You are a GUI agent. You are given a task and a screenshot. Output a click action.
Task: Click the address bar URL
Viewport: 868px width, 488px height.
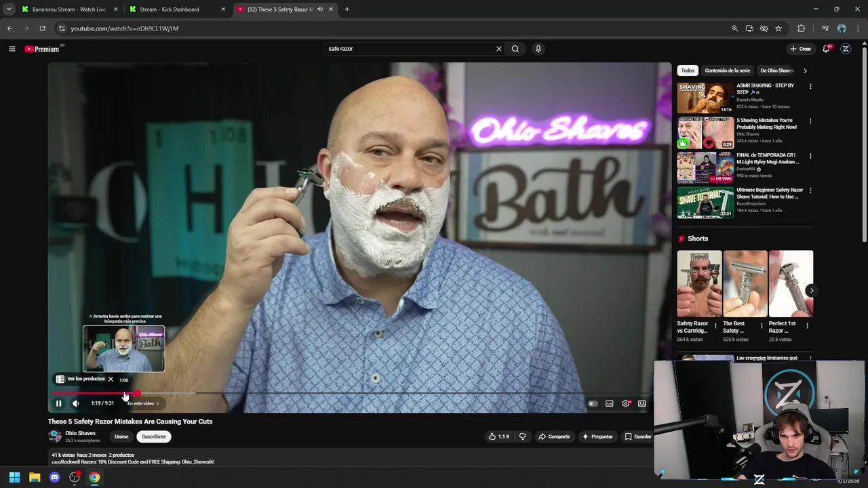click(125, 28)
